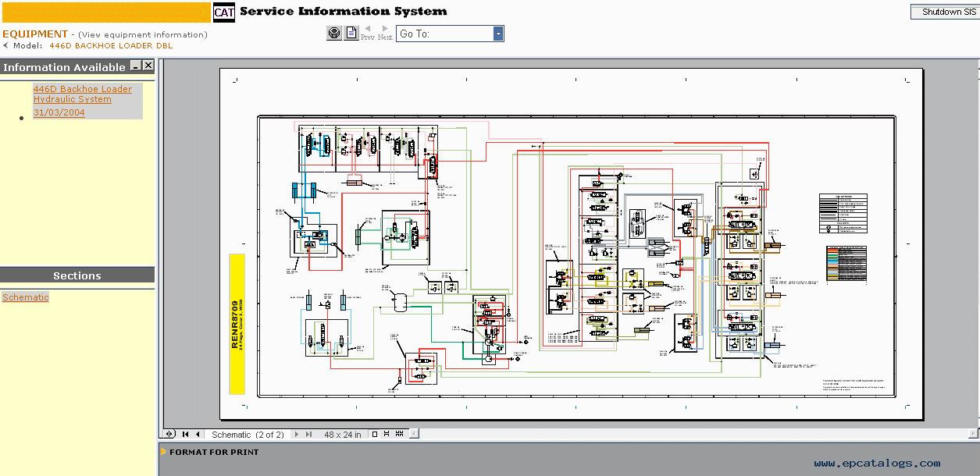Screen dimensions: 980x476
Task: Toggle viewer side panel splitter button
Action: point(169,435)
